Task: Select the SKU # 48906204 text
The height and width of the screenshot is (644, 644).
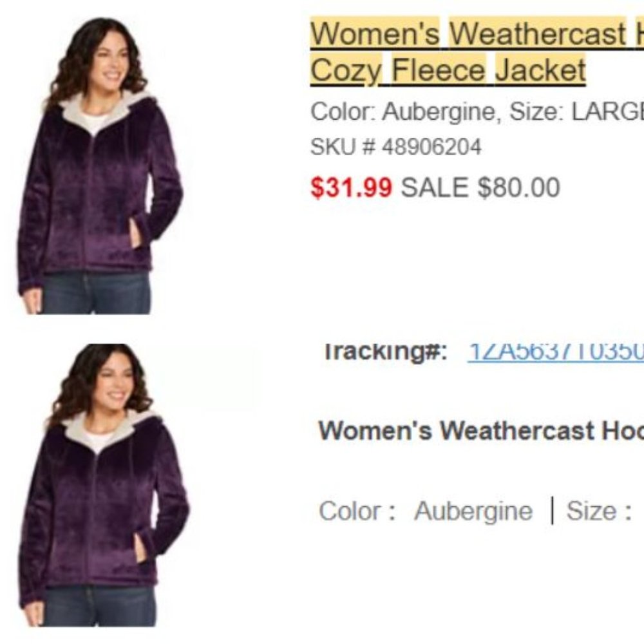Action: [395, 147]
